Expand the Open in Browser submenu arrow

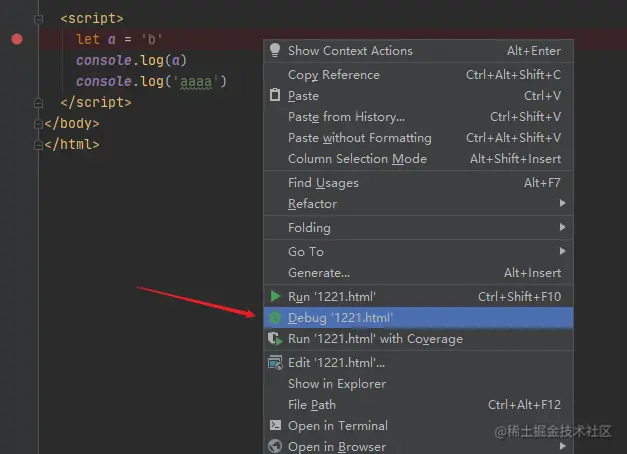[562, 446]
